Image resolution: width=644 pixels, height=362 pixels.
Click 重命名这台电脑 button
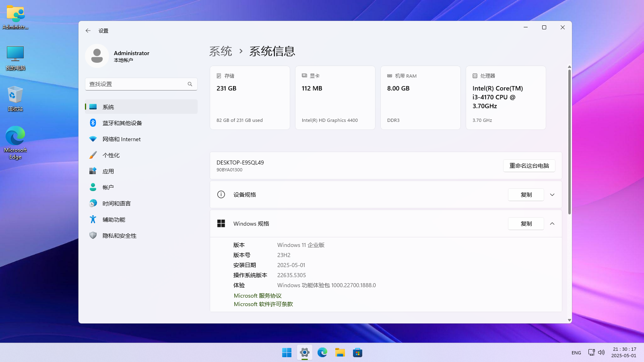pos(529,166)
